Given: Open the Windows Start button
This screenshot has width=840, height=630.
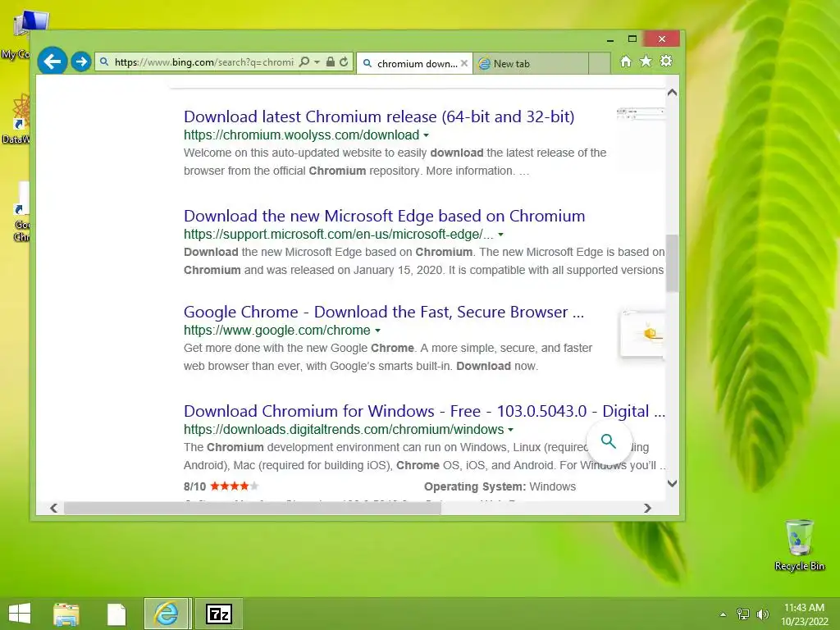Looking at the screenshot, I should coord(20,614).
